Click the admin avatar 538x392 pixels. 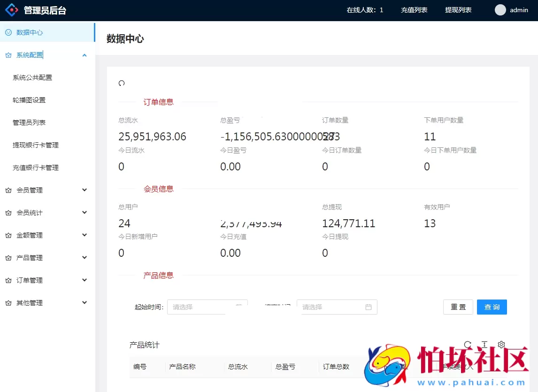point(500,10)
